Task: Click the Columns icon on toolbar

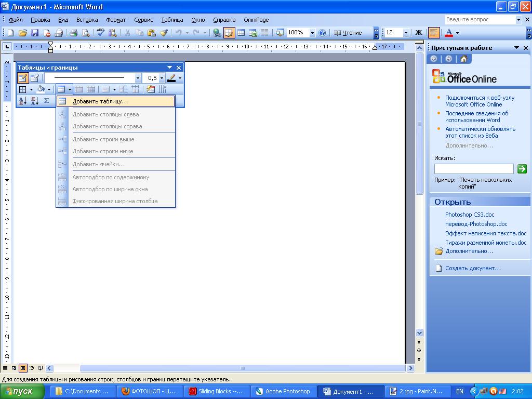Action: pos(264,33)
